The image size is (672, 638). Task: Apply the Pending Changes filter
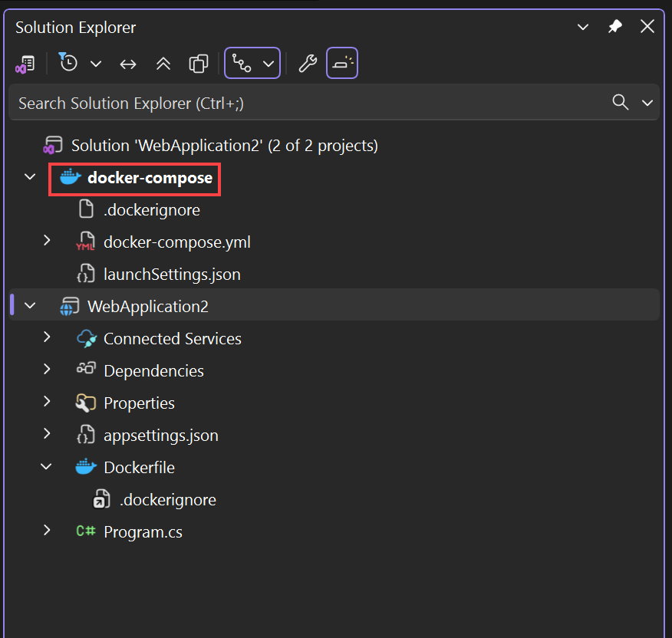click(68, 63)
